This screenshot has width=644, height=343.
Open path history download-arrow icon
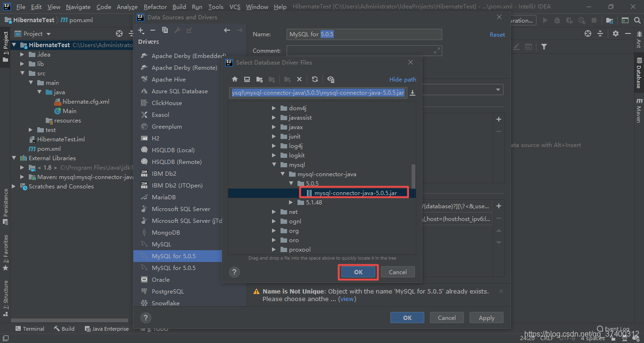pos(413,93)
